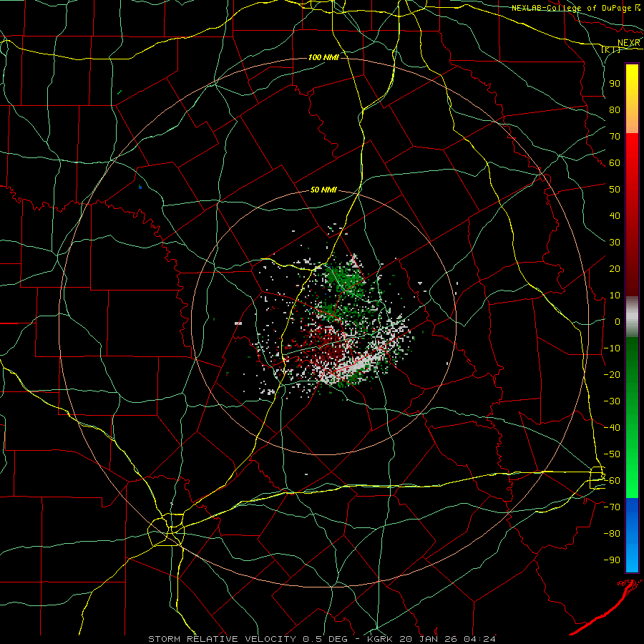This screenshot has width=644, height=644.
Task: Click the 90 value on the velocity scale
Action: [x=615, y=84]
